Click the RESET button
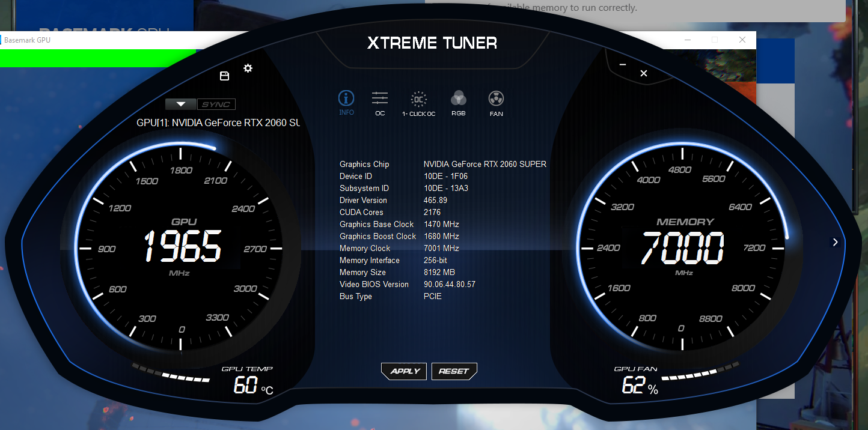The width and height of the screenshot is (868, 430). 454,371
